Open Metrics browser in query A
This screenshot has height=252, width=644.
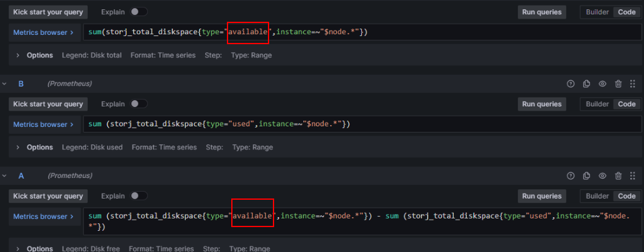coord(43,217)
